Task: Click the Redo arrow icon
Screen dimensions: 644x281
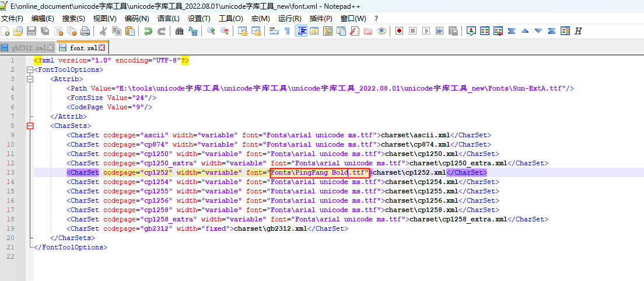Action: 162,31
